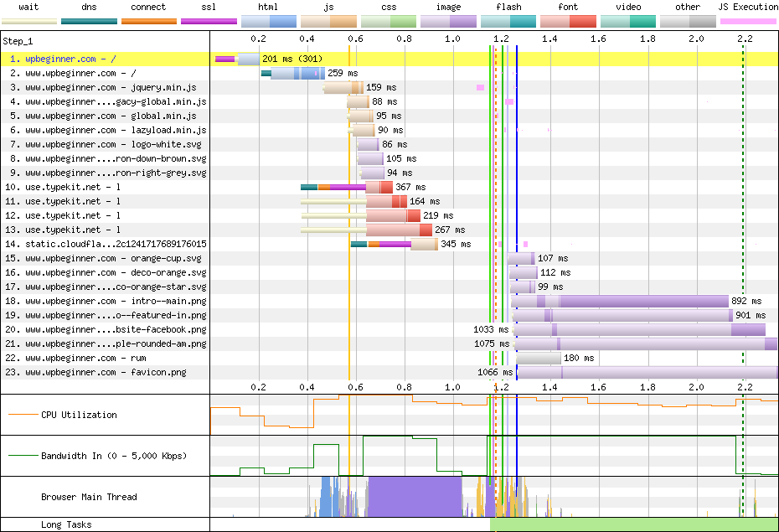Open request 3 jquery.min.js entry

111,88
